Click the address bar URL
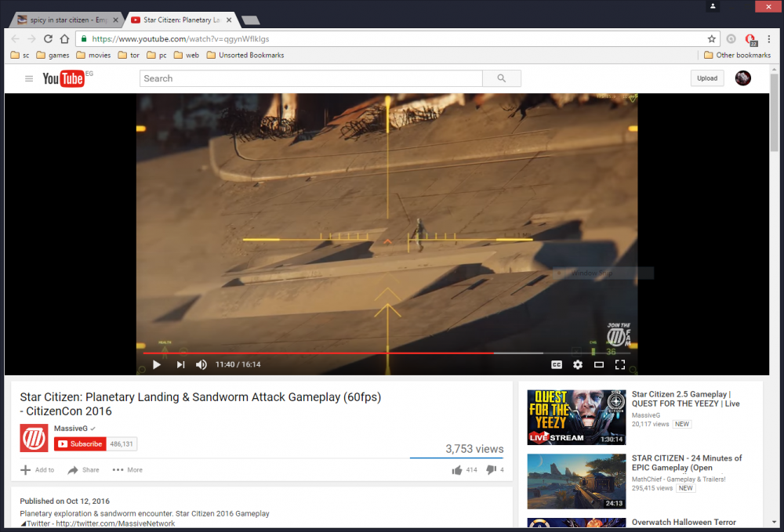Screen dimensions: 784x532 tap(180, 39)
